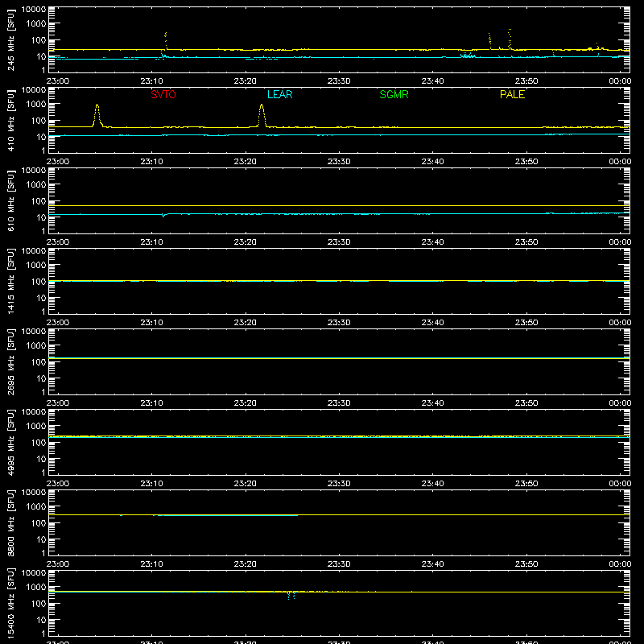Image resolution: width=644 pixels, height=644 pixels.
Task: Click the cyan noise cluster near 23:43 in 245 MHz plot
Action: tap(468, 55)
